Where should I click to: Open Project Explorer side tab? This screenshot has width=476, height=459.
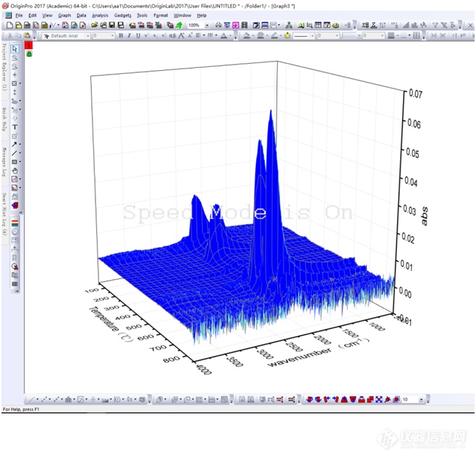[4, 67]
